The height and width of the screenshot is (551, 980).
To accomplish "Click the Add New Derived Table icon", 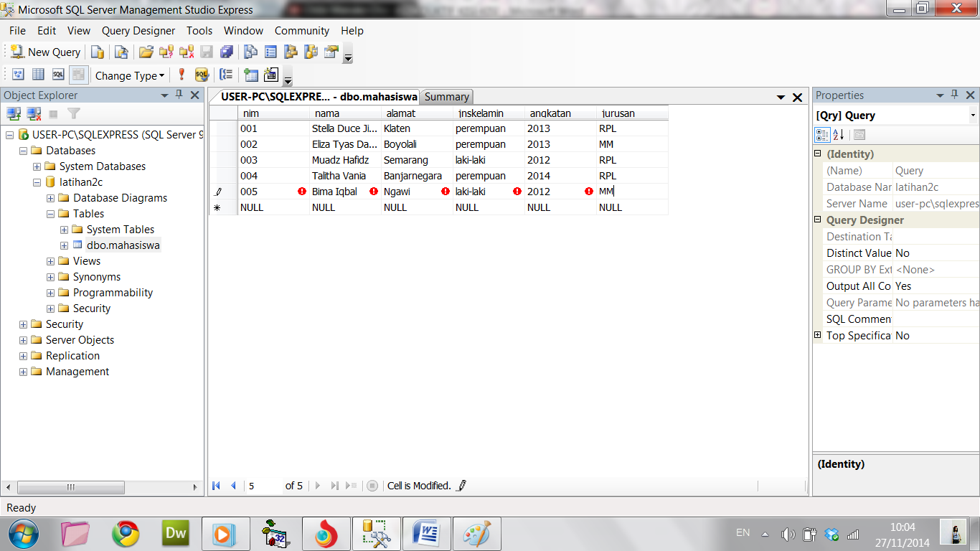I will click(x=271, y=75).
